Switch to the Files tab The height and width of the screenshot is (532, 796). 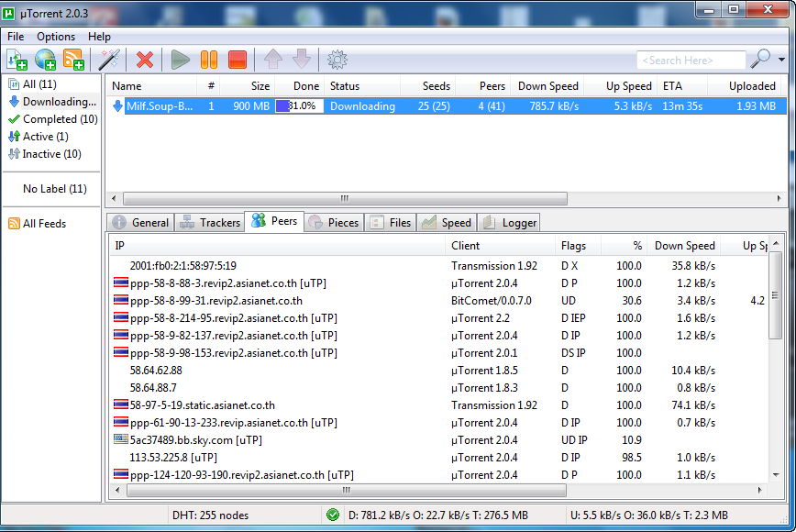tap(391, 222)
